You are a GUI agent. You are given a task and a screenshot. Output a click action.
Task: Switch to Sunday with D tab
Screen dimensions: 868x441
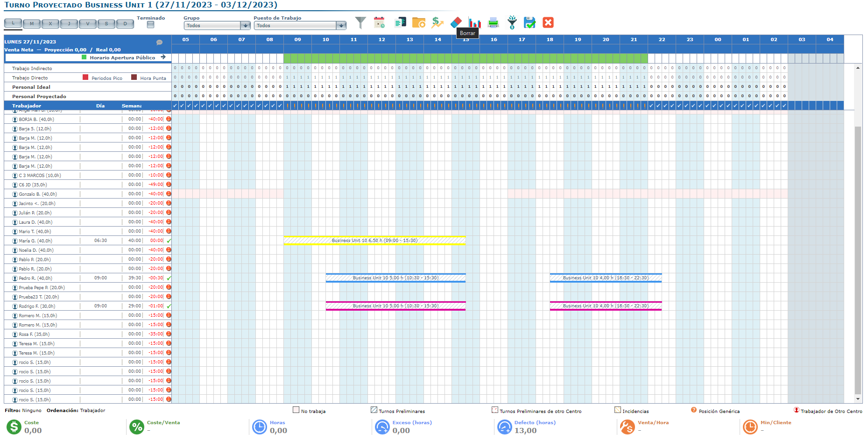click(125, 23)
